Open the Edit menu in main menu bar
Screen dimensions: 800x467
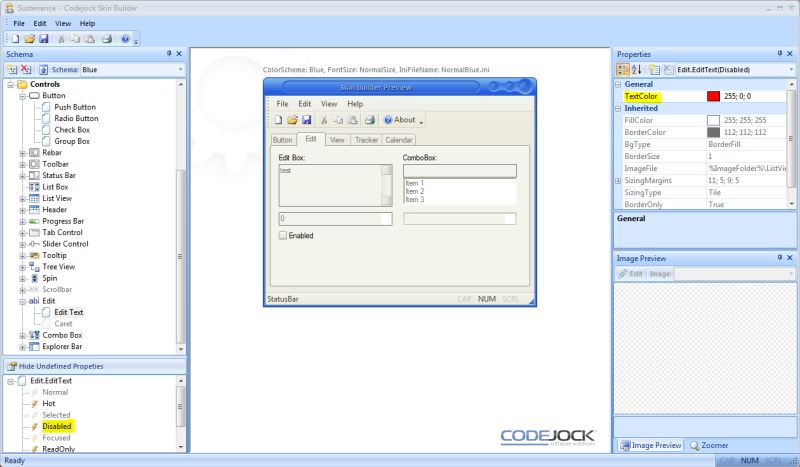tap(40, 23)
